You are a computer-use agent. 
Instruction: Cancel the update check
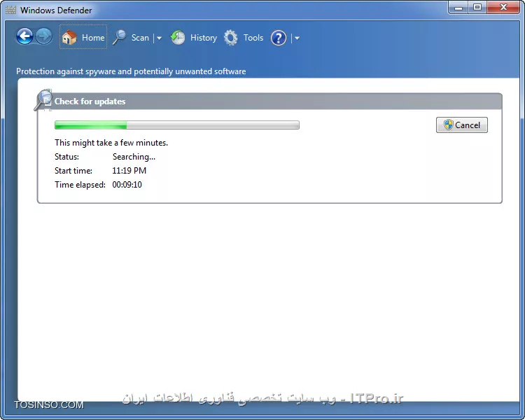point(462,125)
